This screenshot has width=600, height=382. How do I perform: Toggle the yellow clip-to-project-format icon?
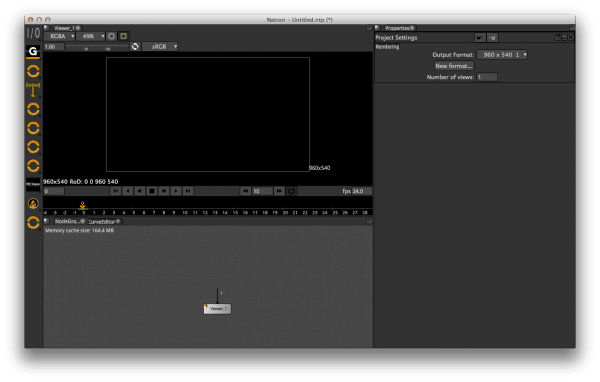124,36
